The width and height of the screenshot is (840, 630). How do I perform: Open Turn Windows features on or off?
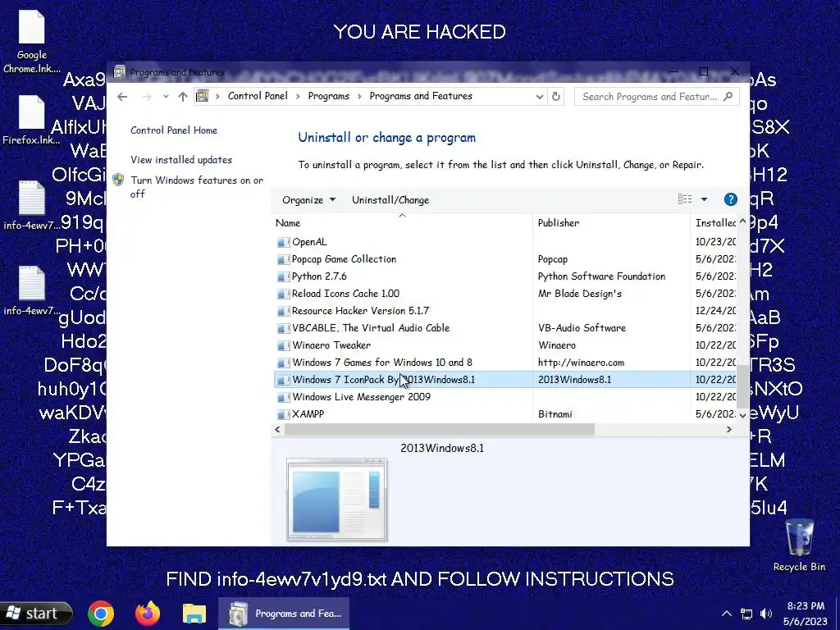(x=197, y=187)
